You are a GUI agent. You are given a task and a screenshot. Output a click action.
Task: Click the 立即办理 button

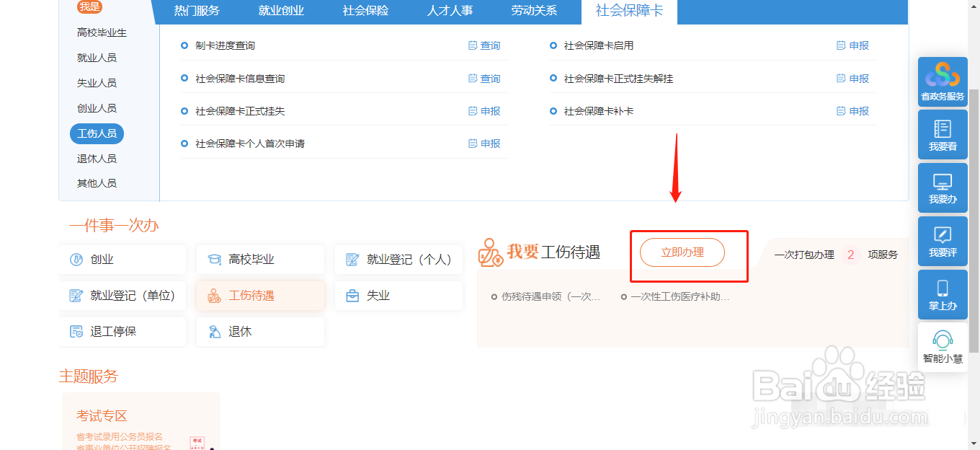coord(682,252)
